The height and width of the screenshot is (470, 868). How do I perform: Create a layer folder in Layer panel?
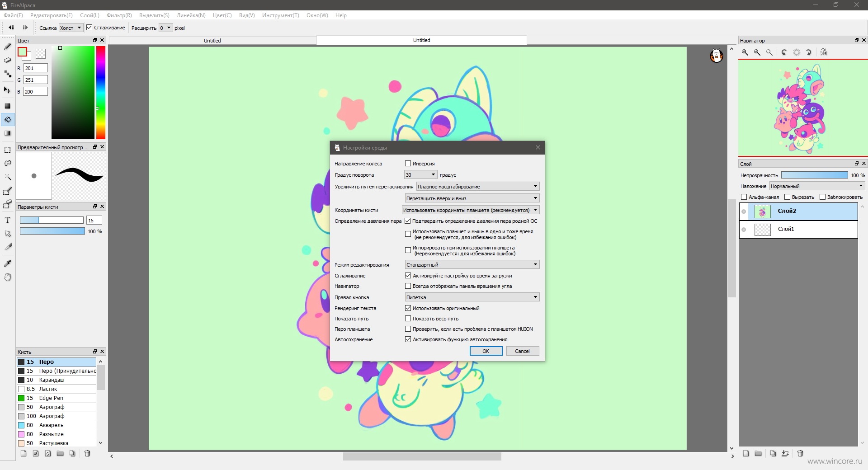(x=758, y=453)
